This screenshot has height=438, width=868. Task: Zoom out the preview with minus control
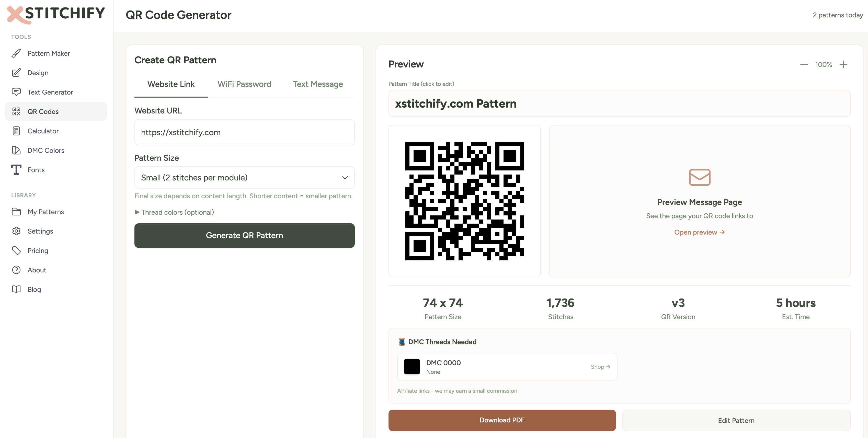coord(804,64)
